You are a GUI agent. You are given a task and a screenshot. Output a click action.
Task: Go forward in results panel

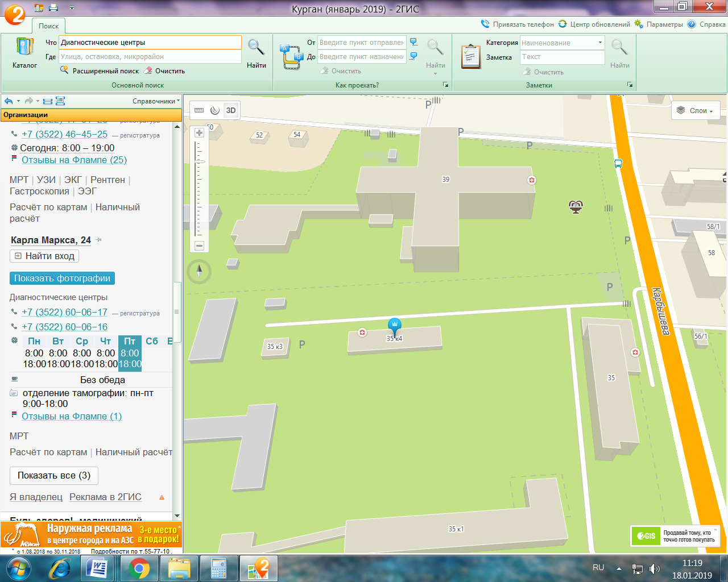click(29, 101)
